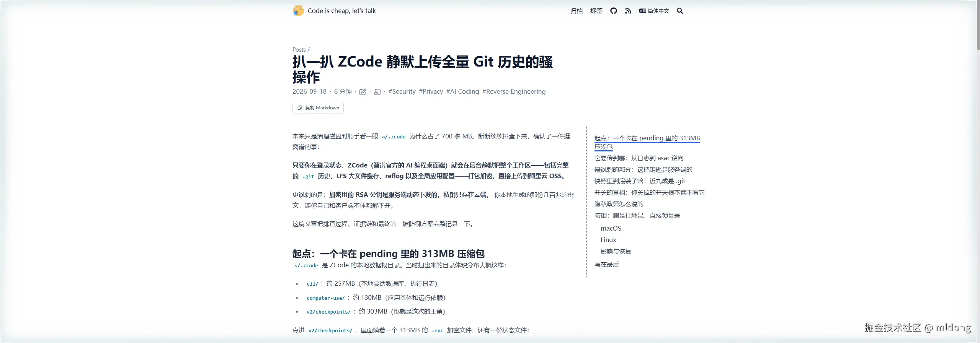Open the #Privacy tag
980x343 pixels.
click(x=431, y=91)
